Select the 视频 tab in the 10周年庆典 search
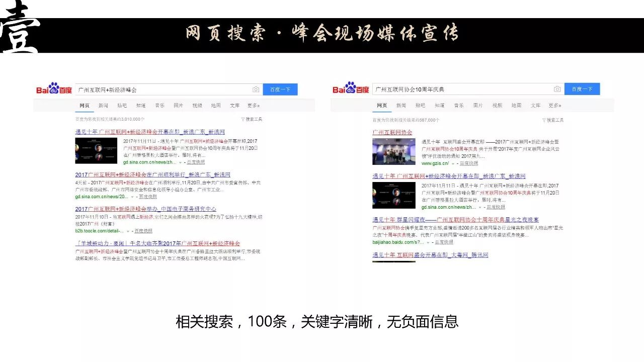Image resolution: width=644 pixels, height=362 pixels. 497,106
